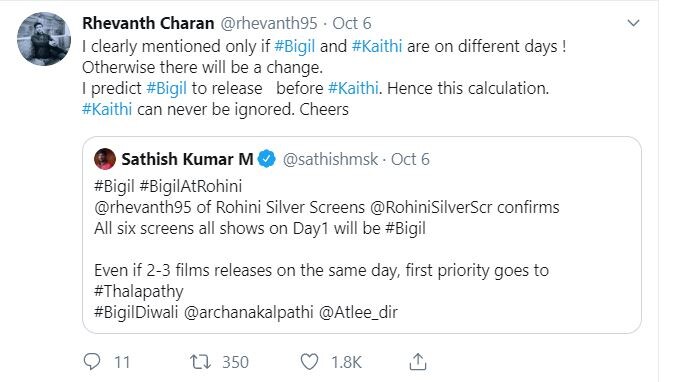Open the quoted tweet's body text
673x382 pixels.
click(x=327, y=249)
